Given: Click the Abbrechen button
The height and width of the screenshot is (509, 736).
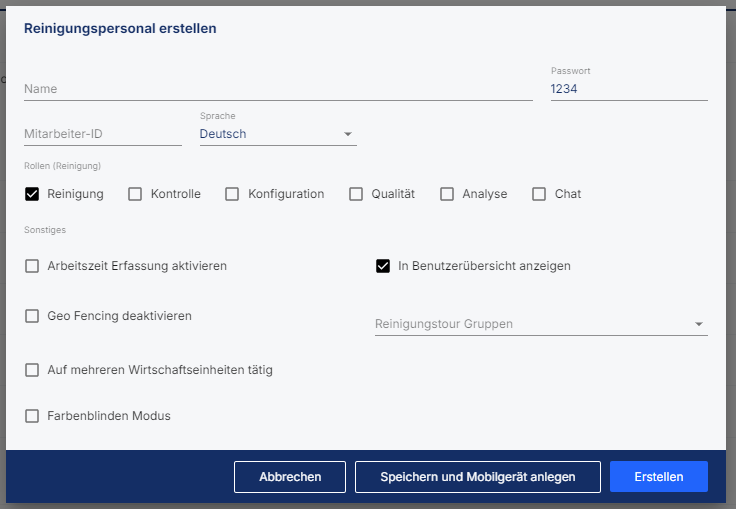Looking at the screenshot, I should [290, 477].
